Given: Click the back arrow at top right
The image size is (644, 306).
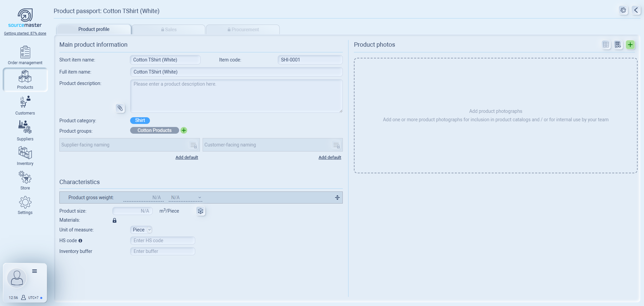Looking at the screenshot, I should click(636, 10).
